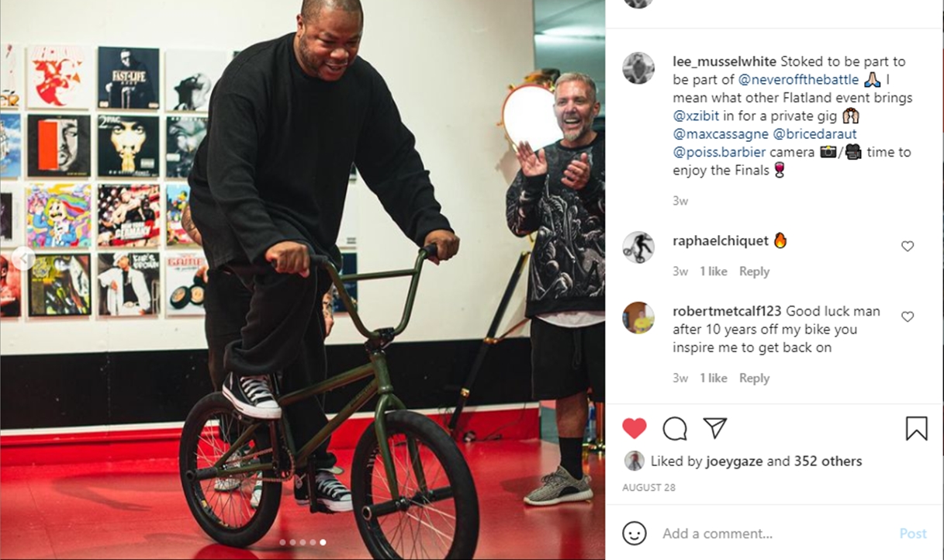Open the @neveroffthebattle mention

pyautogui.click(x=798, y=80)
